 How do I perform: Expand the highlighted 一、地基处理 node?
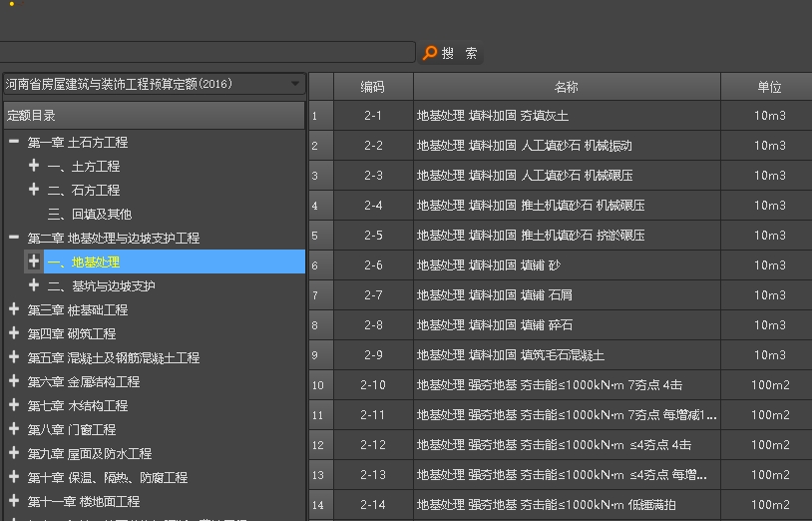[34, 261]
